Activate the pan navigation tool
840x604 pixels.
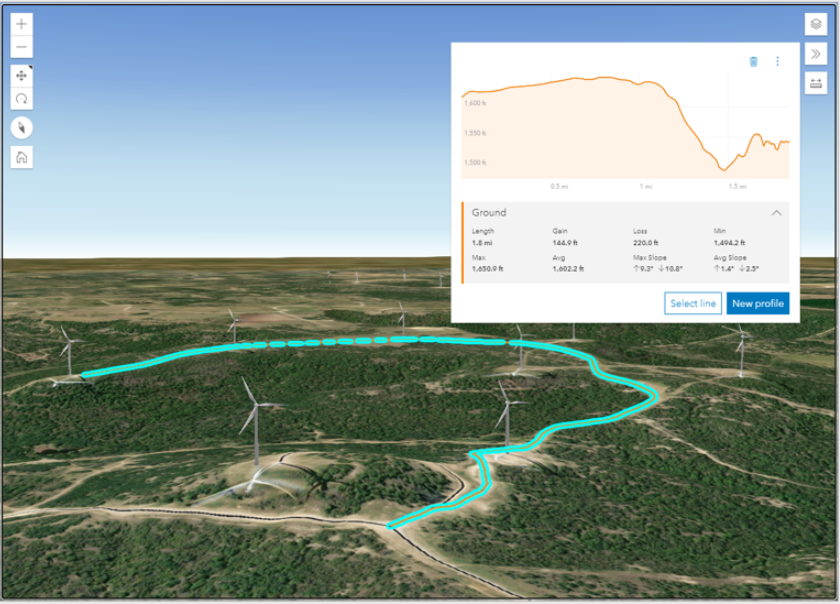tap(21, 76)
